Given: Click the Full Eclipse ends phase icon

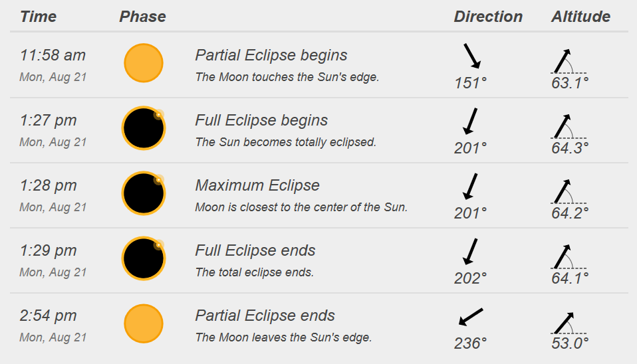Looking at the screenshot, I should [x=144, y=258].
